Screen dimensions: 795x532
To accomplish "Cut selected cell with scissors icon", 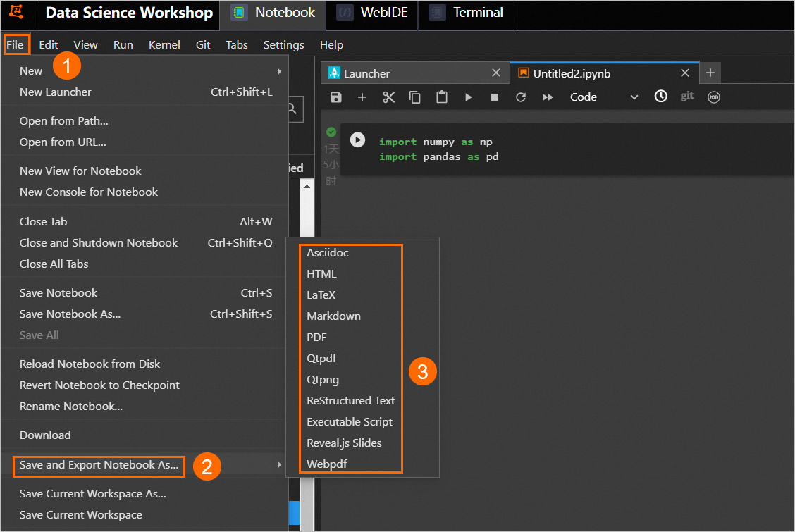I will click(x=389, y=97).
